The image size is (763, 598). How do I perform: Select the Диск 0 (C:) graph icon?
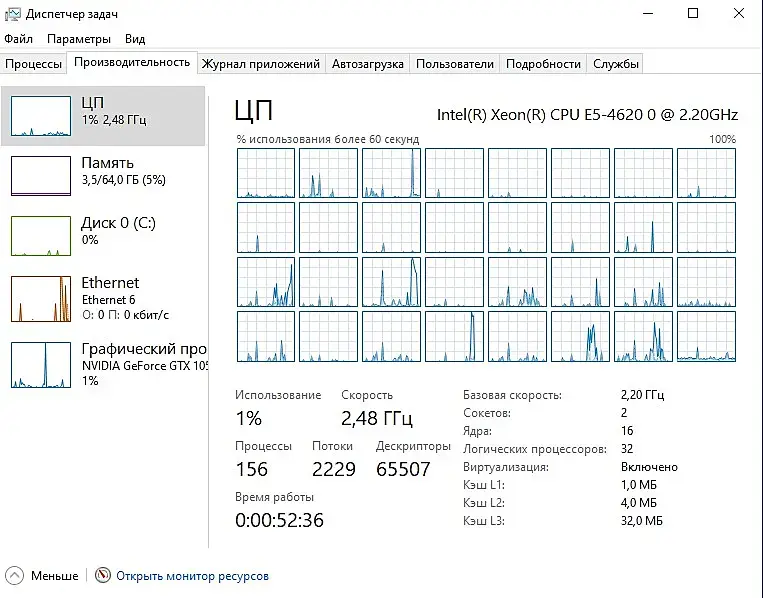(x=41, y=236)
